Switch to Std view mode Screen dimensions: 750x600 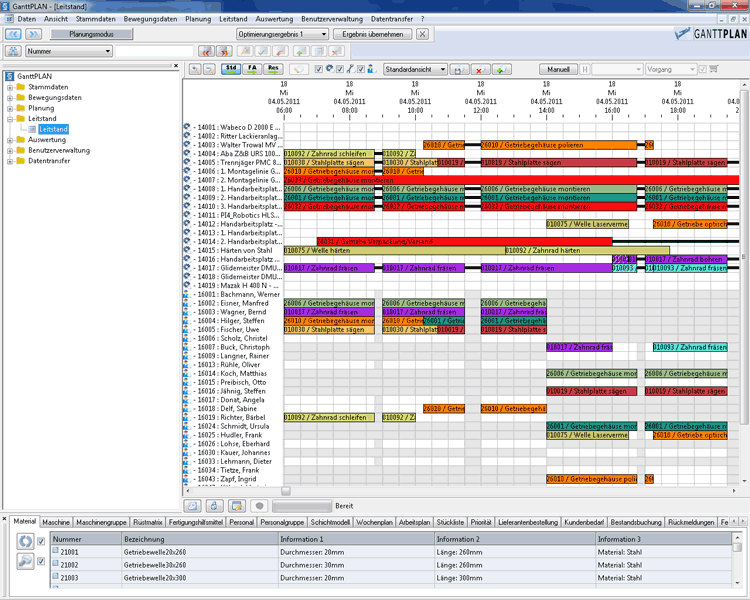[231, 69]
